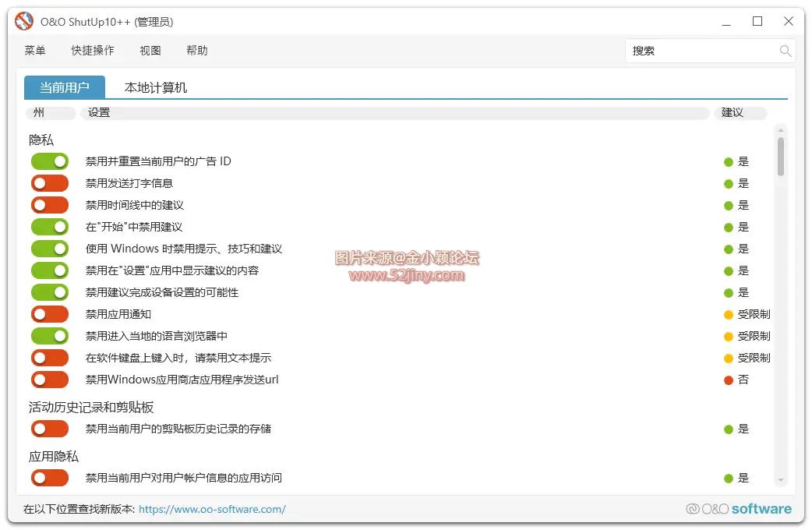Enable 禁用当前用户对用户帐户信息的应用访问 switch
The width and height of the screenshot is (812, 530).
50,478
